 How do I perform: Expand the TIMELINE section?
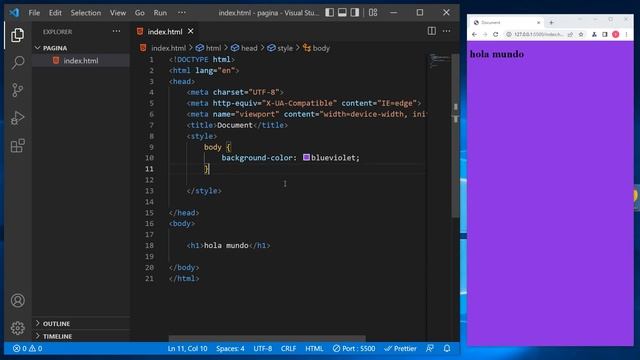pos(81,336)
